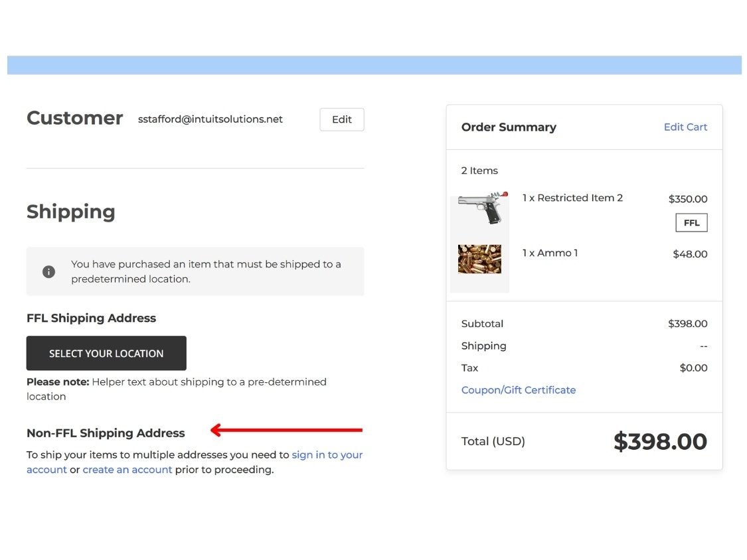Screen dimensions: 747x560
Task: Follow the 'sign in to your account' link
Action: (327, 455)
